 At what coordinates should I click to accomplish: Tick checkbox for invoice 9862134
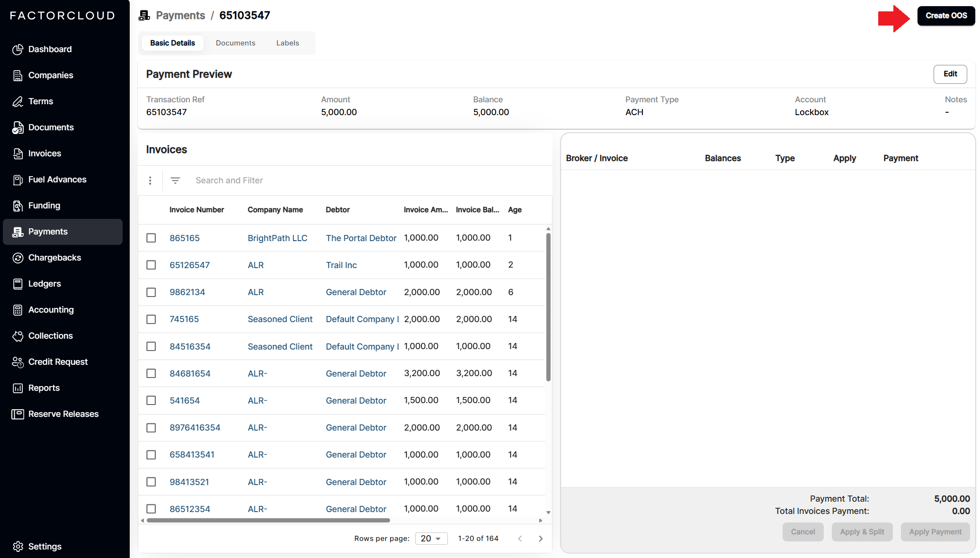click(x=151, y=292)
